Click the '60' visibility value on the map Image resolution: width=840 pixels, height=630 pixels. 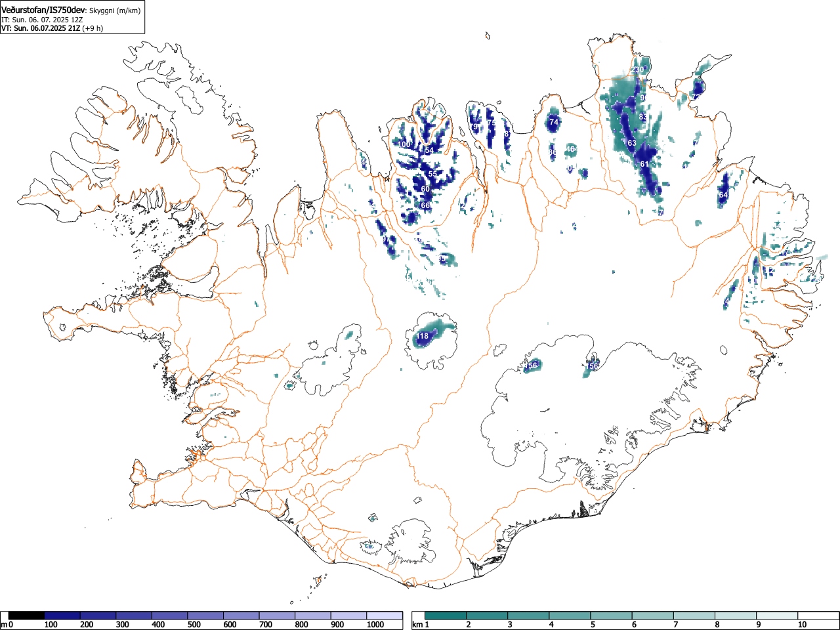click(x=425, y=189)
